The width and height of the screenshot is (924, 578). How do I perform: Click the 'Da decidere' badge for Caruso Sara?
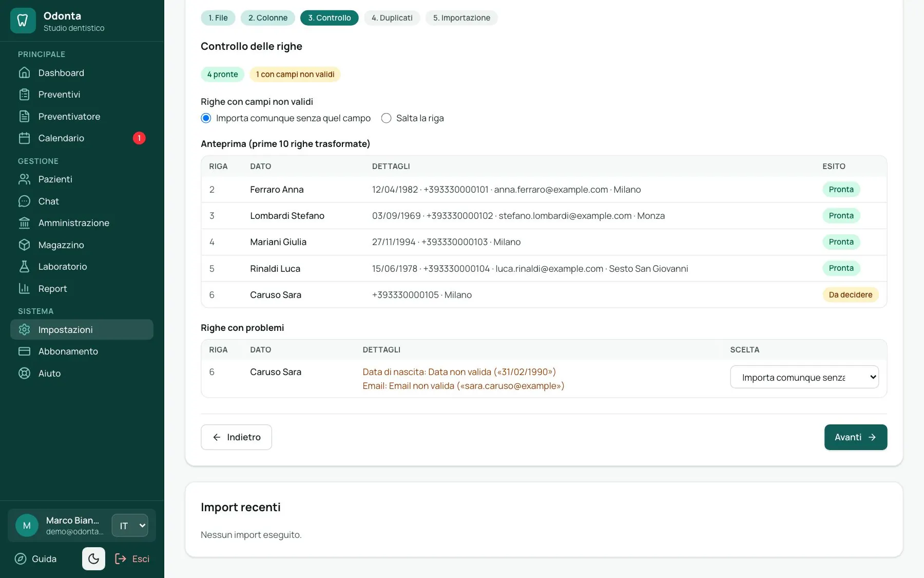coord(851,295)
